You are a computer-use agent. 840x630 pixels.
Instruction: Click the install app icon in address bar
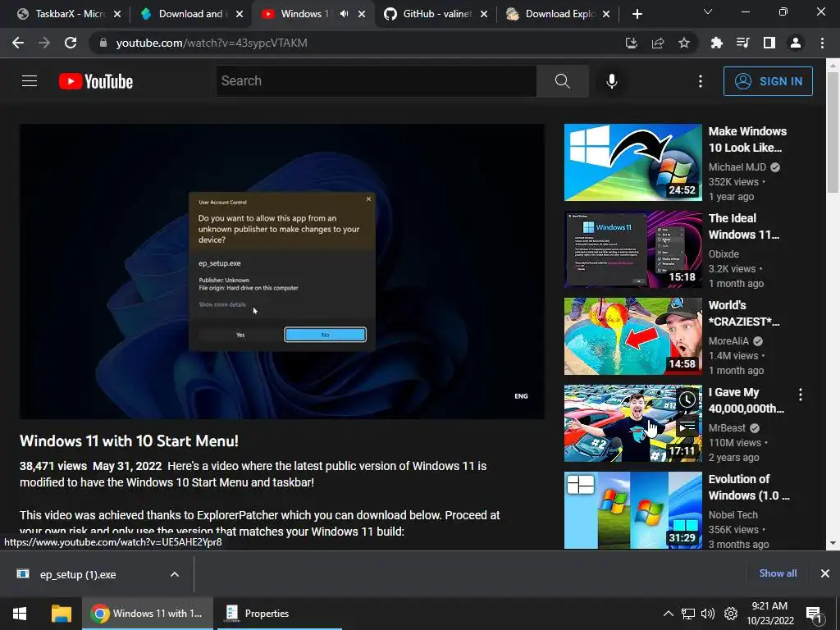pyautogui.click(x=632, y=43)
